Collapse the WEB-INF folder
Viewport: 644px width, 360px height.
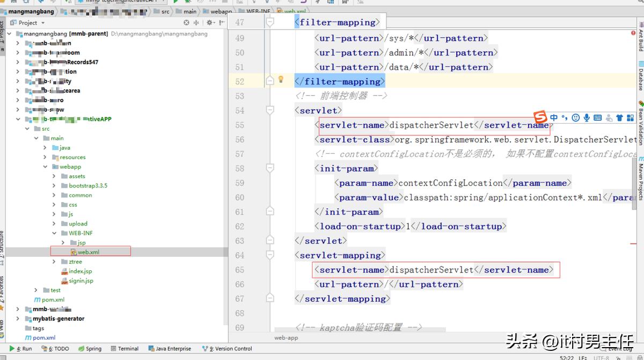pos(54,233)
